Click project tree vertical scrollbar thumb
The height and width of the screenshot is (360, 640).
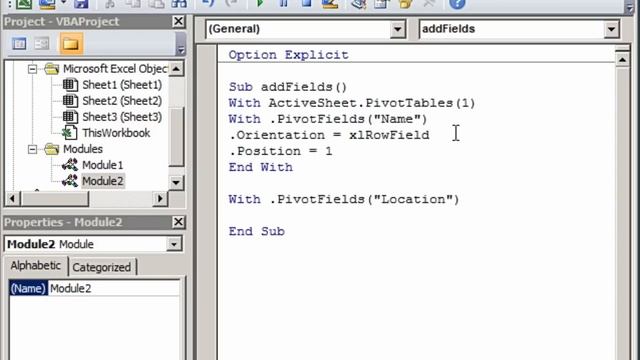[176, 136]
